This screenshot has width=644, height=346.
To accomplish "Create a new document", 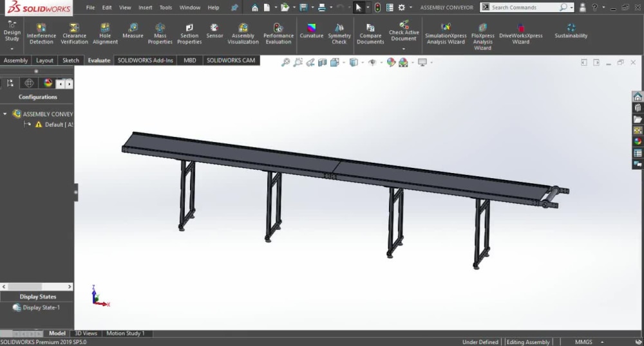I will (x=267, y=7).
